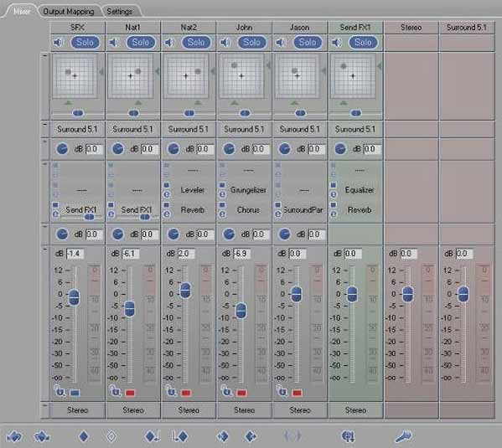Viewport: 502px width, 448px height.
Task: Mute the SFX track speaker icon
Action: coord(58,42)
